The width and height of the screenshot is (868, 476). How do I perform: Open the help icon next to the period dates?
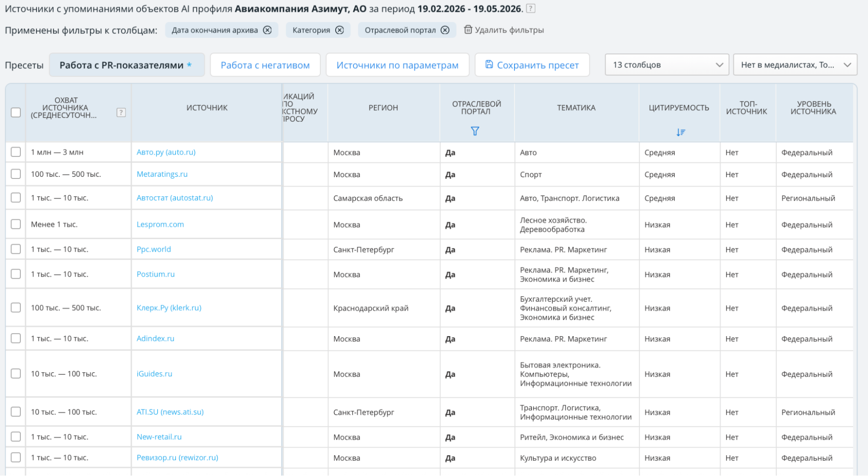[x=531, y=8]
